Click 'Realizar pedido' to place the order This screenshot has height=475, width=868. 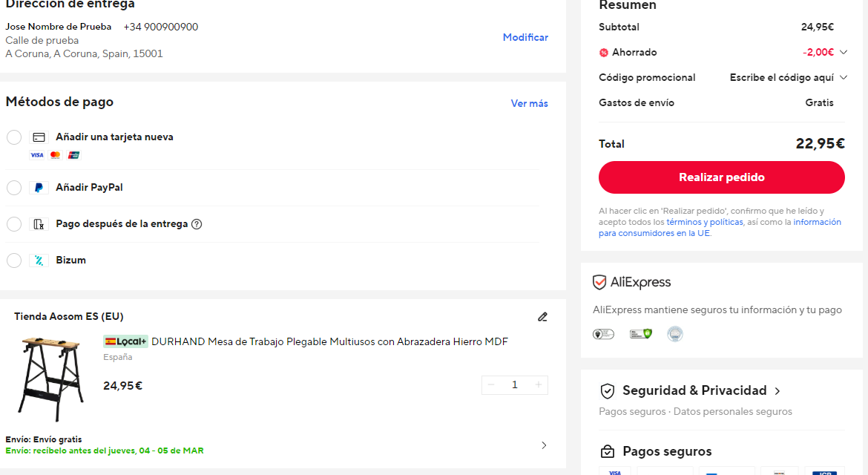point(721,177)
